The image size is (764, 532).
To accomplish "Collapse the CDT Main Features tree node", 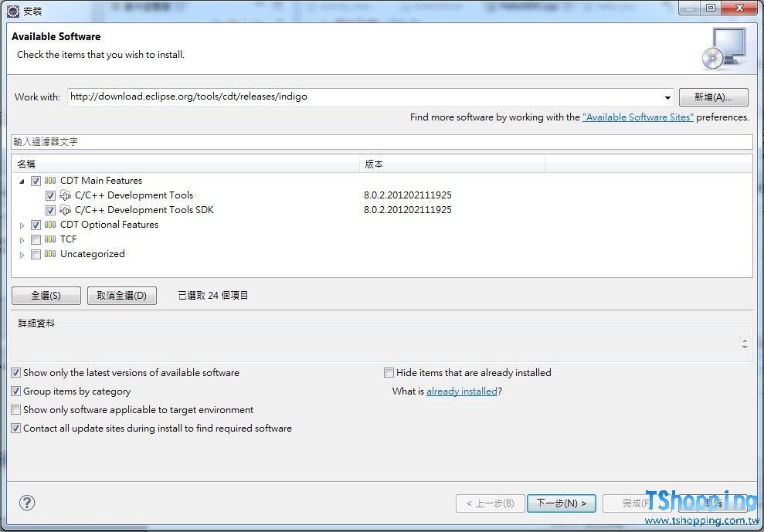I will pos(22,181).
